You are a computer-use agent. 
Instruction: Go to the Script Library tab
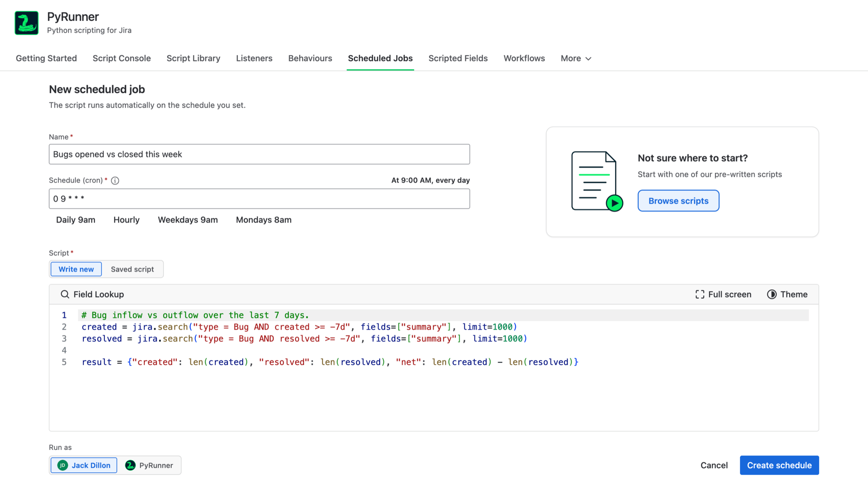point(193,58)
